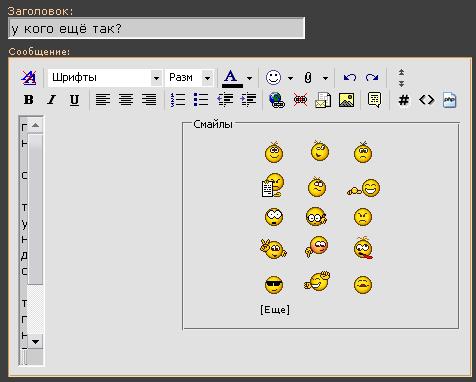
Task: Click the scroll down arrow in message box
Action: click(x=35, y=341)
